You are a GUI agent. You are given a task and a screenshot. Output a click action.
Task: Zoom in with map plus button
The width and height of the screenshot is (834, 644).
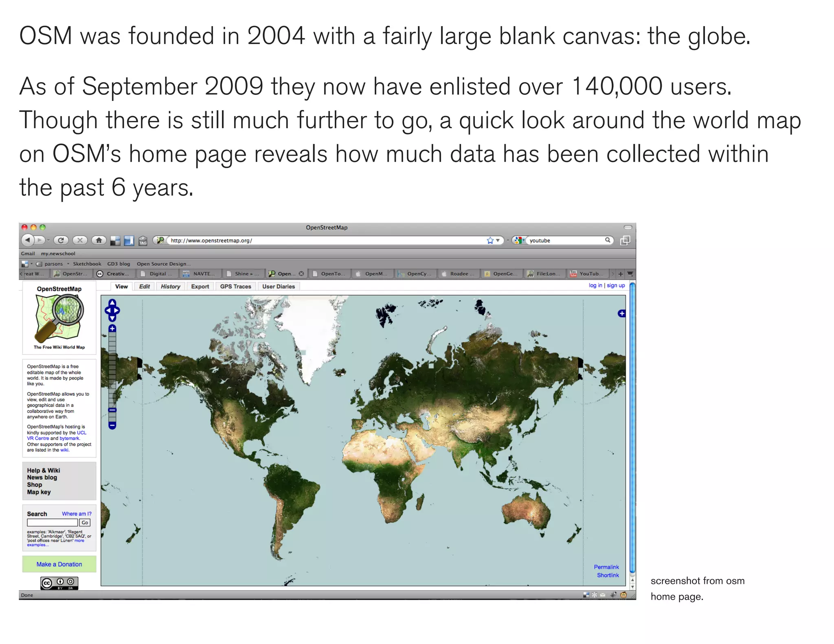coord(112,329)
